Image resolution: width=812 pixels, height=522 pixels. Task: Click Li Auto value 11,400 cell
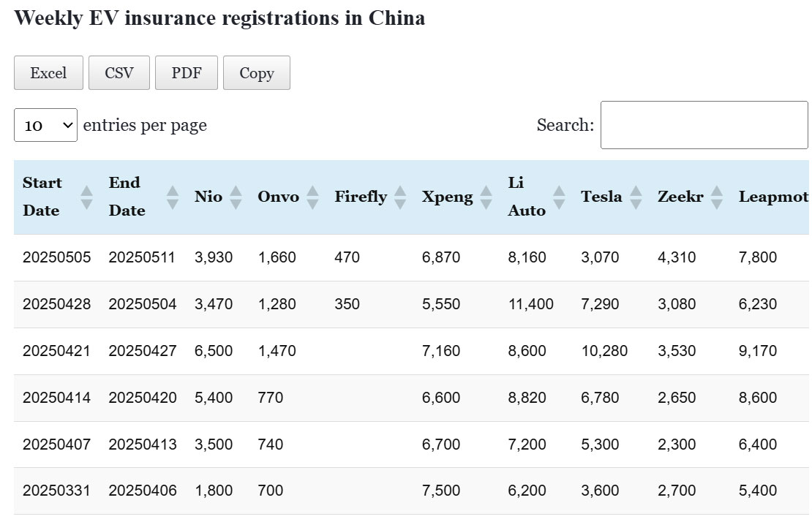[530, 304]
